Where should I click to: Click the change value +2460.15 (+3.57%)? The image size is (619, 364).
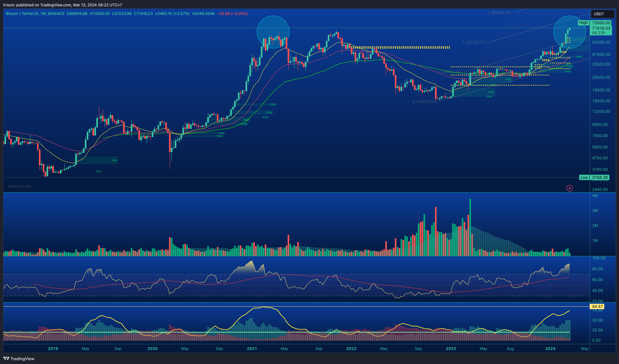pyautogui.click(x=172, y=14)
